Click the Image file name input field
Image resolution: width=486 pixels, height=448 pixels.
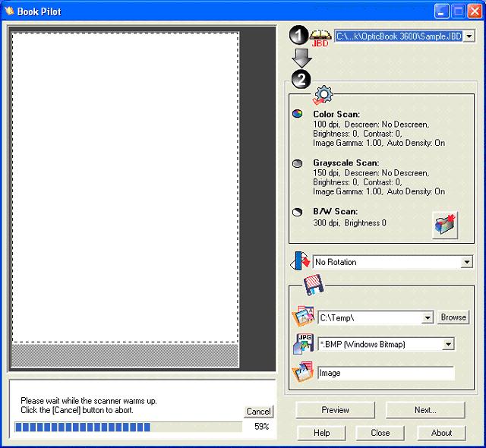pos(387,373)
